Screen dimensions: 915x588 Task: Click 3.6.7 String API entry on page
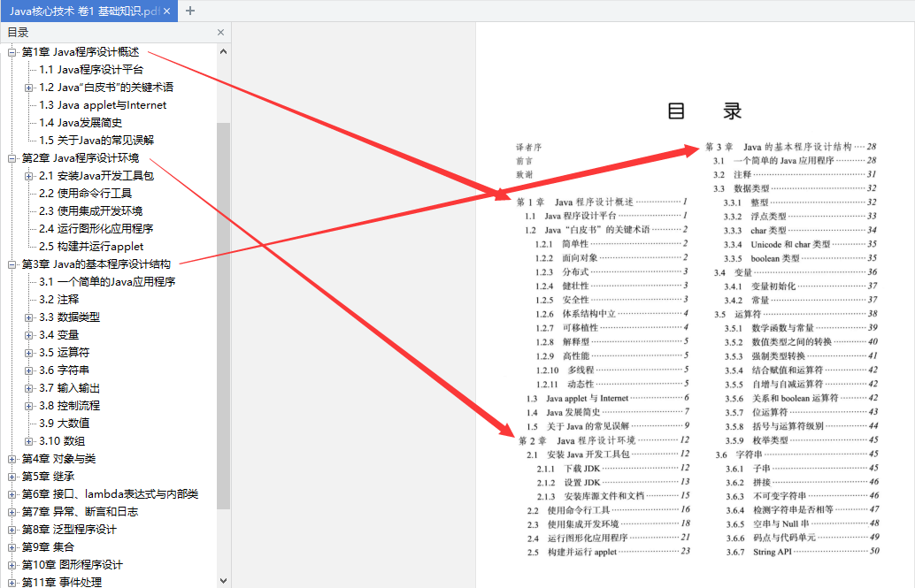(x=803, y=552)
